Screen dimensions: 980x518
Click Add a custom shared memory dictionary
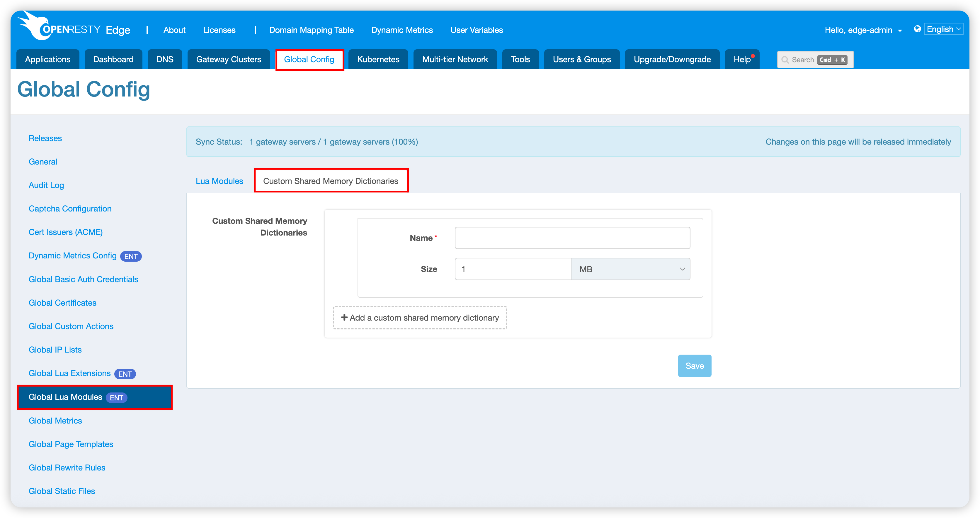(x=420, y=318)
